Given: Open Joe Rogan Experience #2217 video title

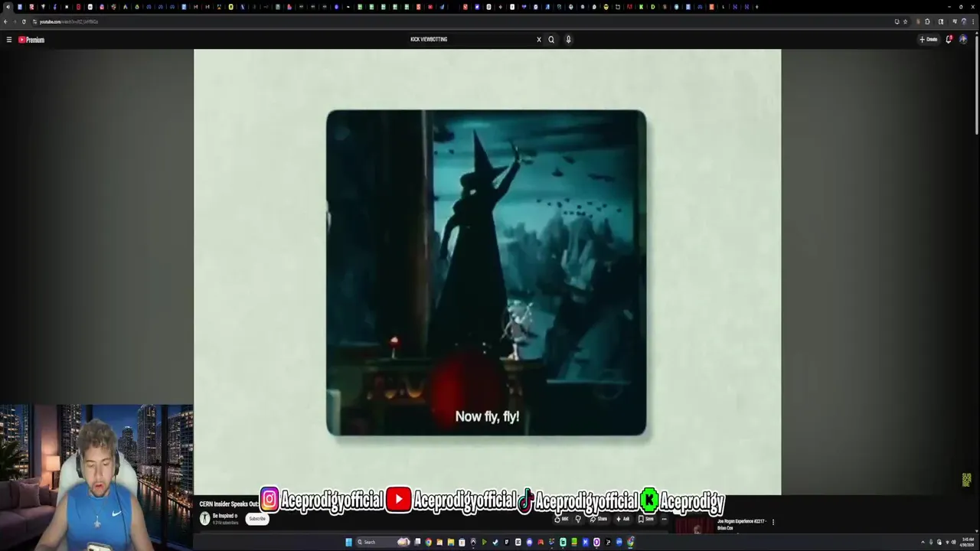Looking at the screenshot, I should click(741, 524).
